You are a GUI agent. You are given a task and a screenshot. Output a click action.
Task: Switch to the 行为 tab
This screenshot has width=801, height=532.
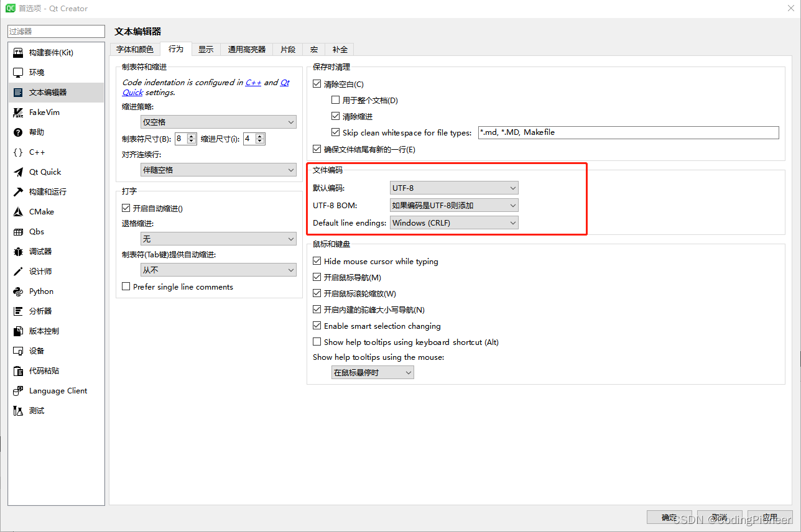pos(176,49)
